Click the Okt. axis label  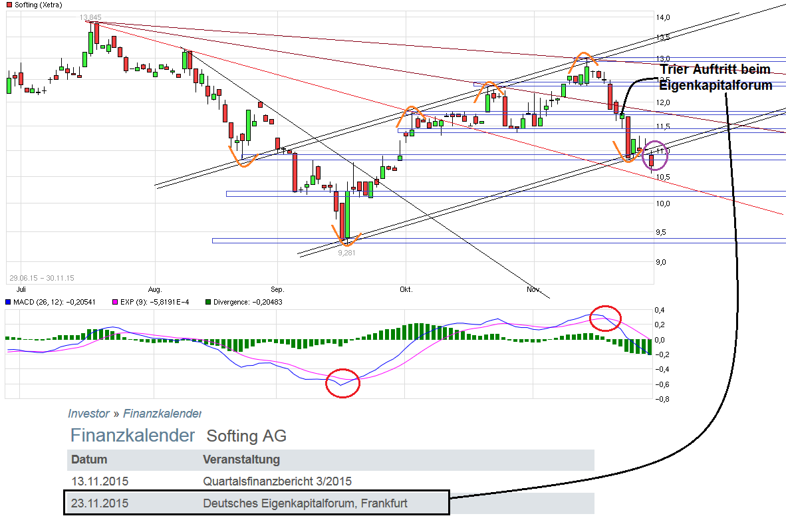(x=406, y=289)
